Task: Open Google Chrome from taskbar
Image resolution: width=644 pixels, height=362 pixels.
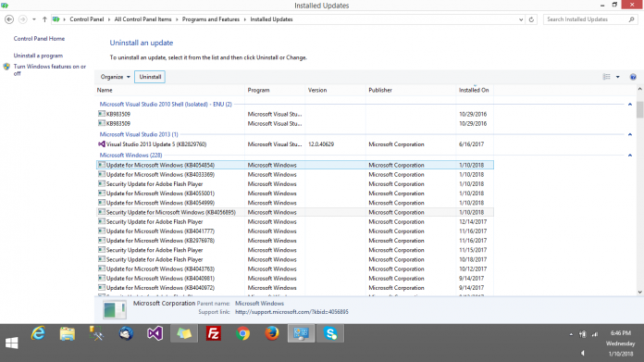Action: (x=242, y=333)
